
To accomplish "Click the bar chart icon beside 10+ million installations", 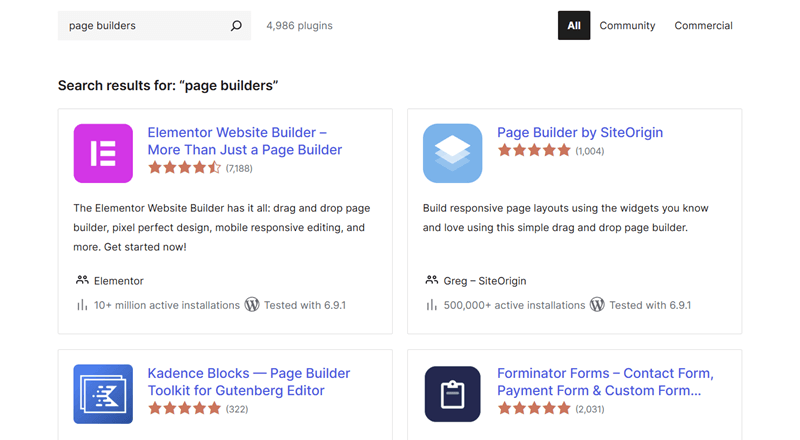I will [x=82, y=305].
